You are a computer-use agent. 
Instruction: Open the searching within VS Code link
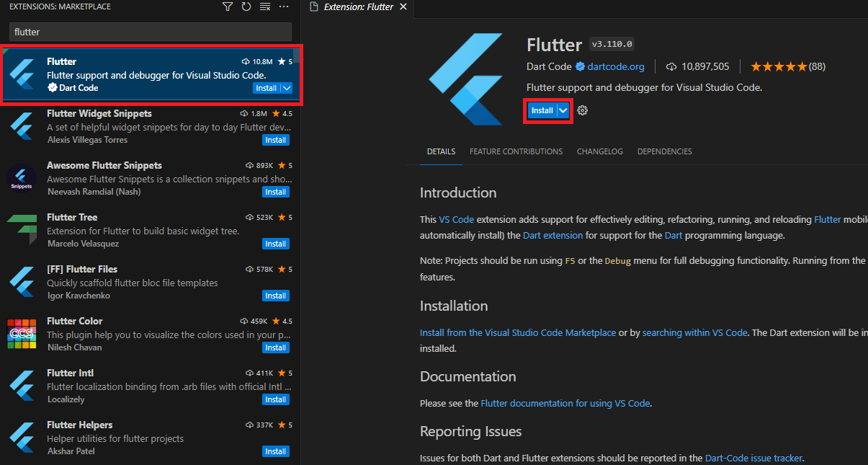[x=694, y=332]
